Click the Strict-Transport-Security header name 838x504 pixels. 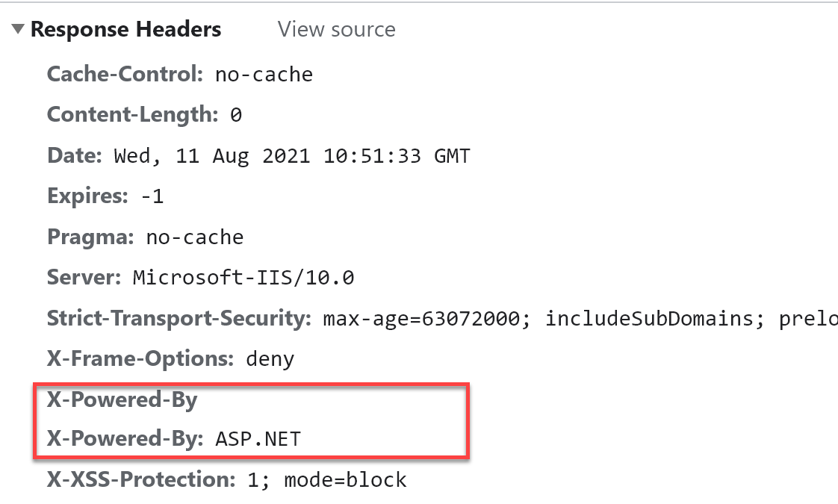coord(179,317)
